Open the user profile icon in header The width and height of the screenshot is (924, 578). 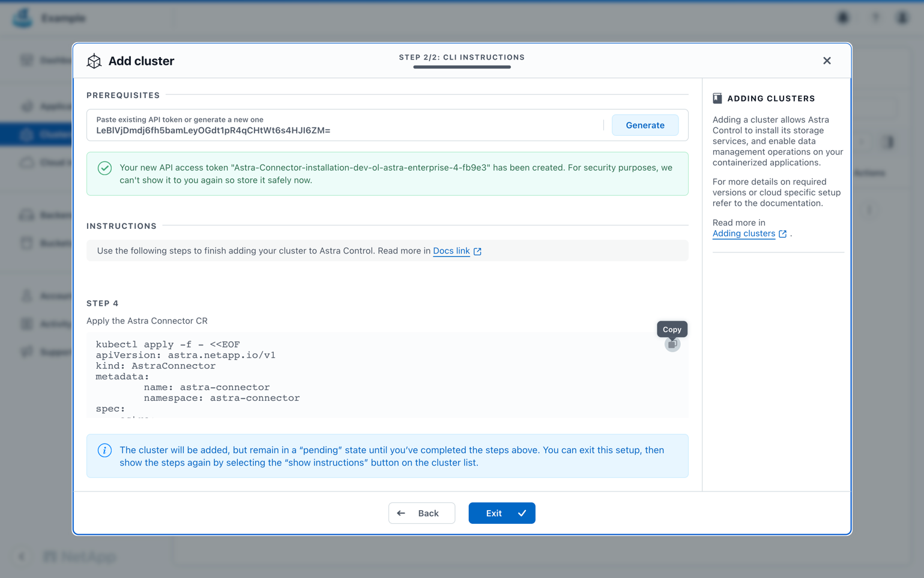[902, 18]
